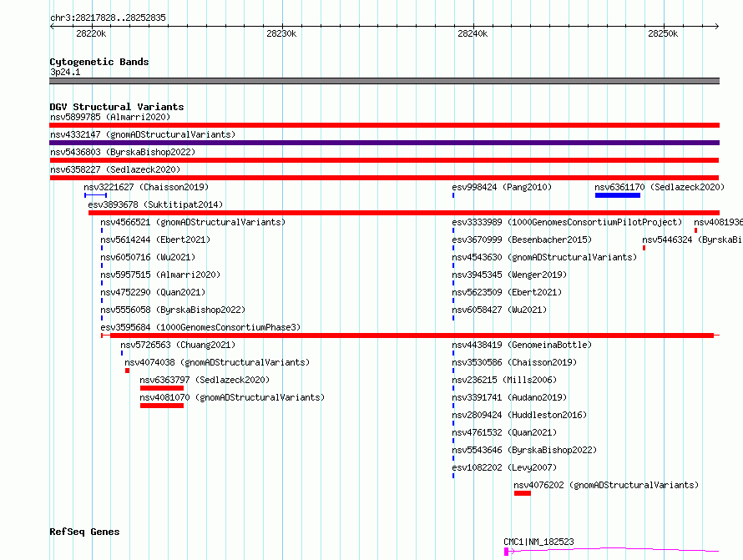Click the blue nsv6361170 Sedlazeck2020 bar
Screen dimensions: 743x560
(618, 195)
